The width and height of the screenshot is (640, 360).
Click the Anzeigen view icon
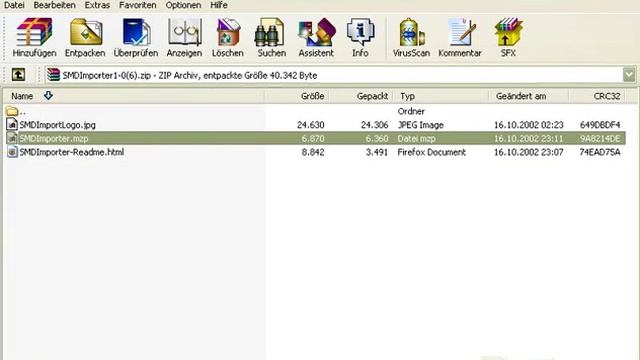[184, 32]
